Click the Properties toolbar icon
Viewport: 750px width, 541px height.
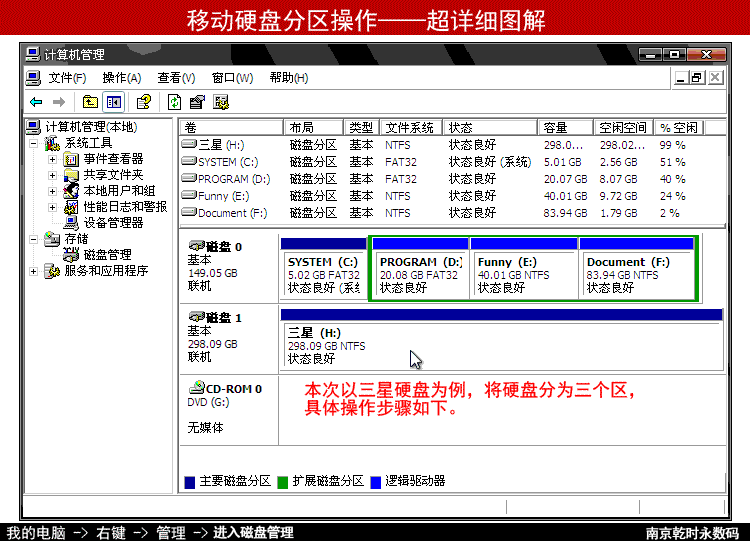[198, 102]
